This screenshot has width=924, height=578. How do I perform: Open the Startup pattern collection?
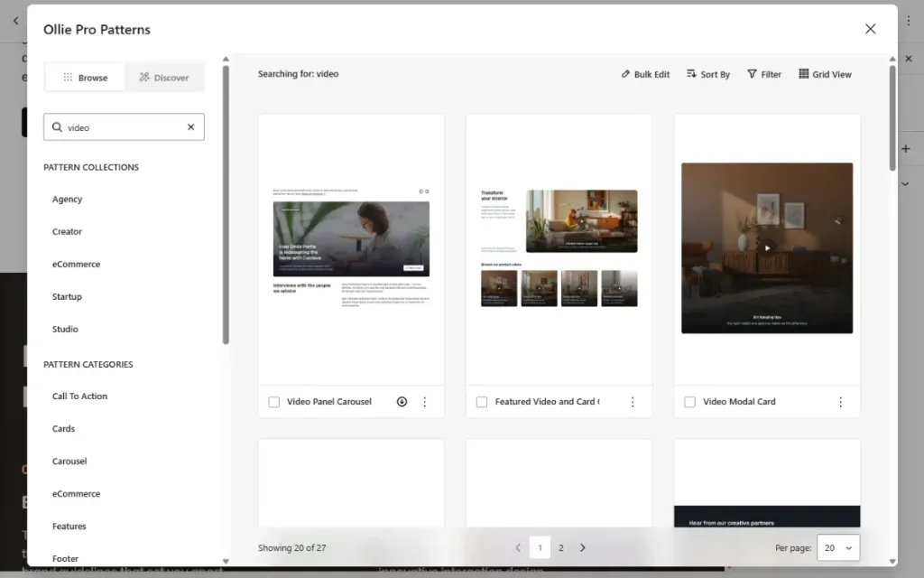67,296
